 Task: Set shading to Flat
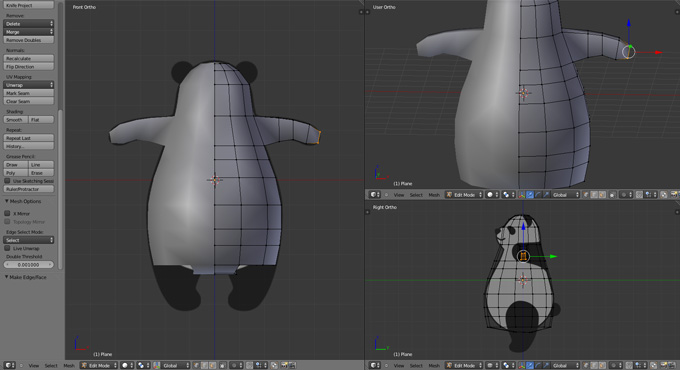click(41, 119)
